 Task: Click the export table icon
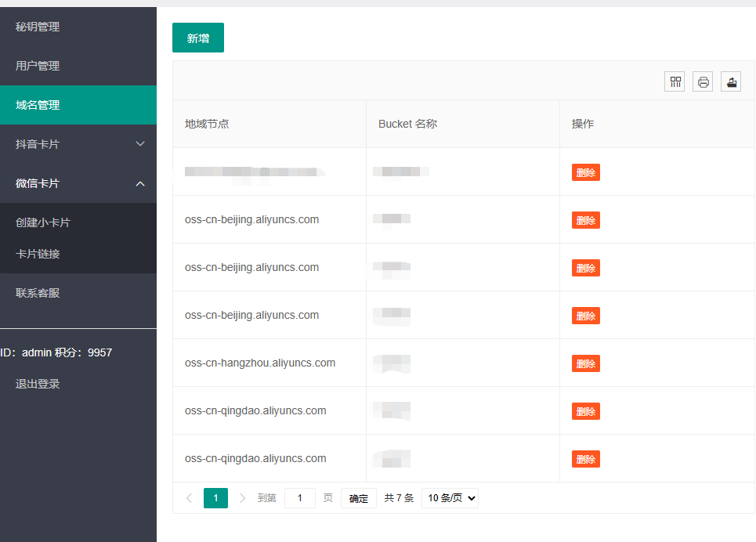[x=731, y=81]
